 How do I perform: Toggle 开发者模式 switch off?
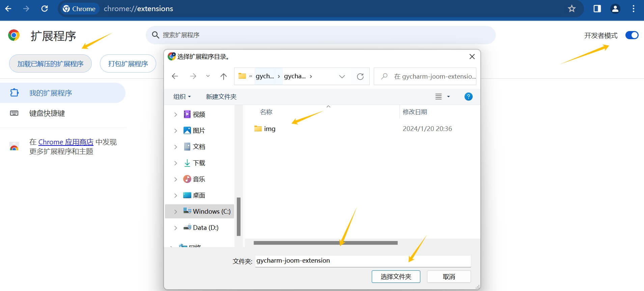pyautogui.click(x=632, y=35)
